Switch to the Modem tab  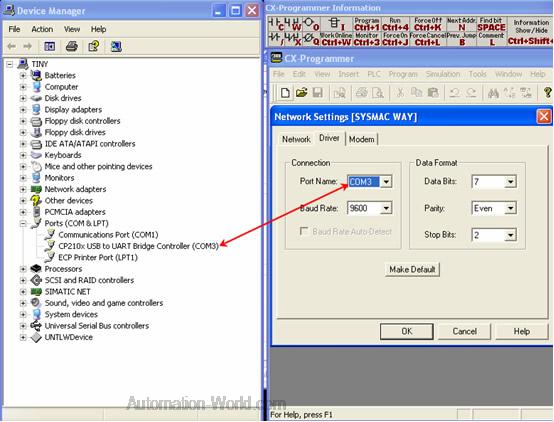(x=361, y=139)
